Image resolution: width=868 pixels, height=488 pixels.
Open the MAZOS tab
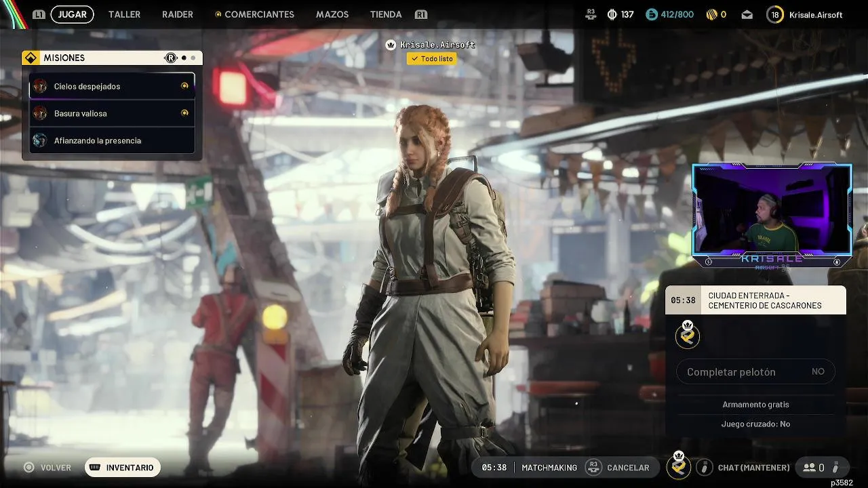332,14
